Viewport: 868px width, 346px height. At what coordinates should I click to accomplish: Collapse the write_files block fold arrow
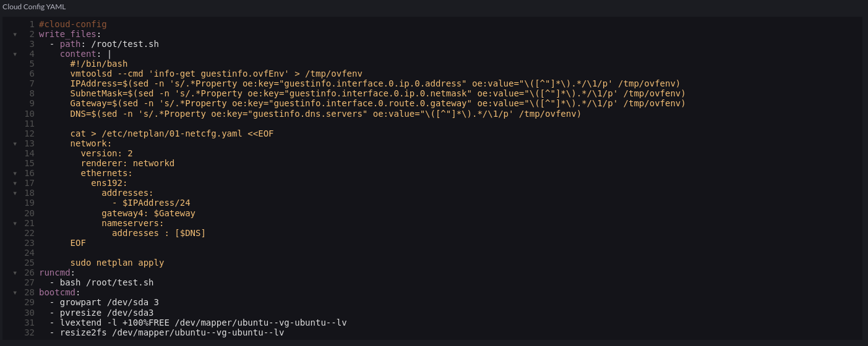15,35
